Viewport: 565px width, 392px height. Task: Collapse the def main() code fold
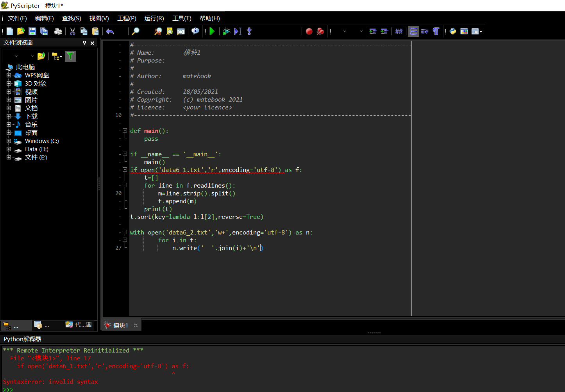point(125,131)
